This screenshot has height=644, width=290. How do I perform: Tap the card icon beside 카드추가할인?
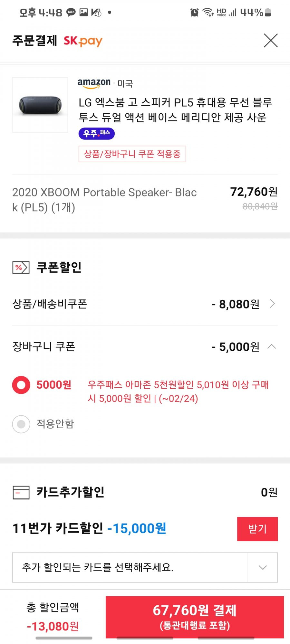[x=21, y=492]
